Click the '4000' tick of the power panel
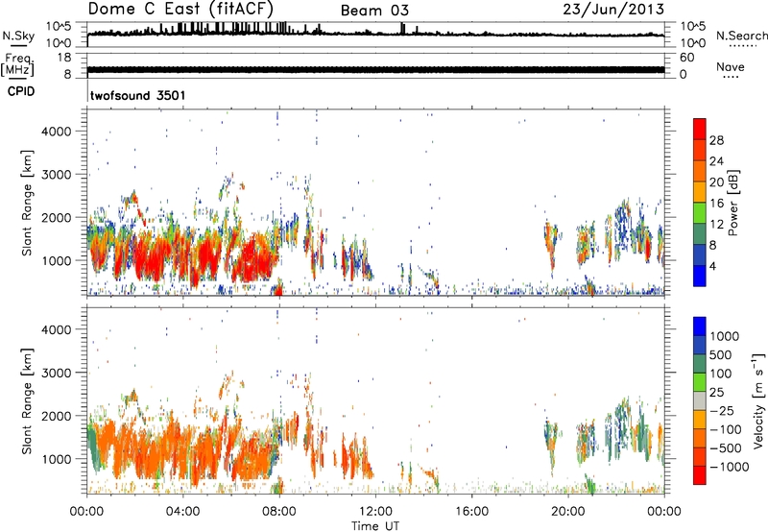768x532 pixels. click(x=57, y=132)
